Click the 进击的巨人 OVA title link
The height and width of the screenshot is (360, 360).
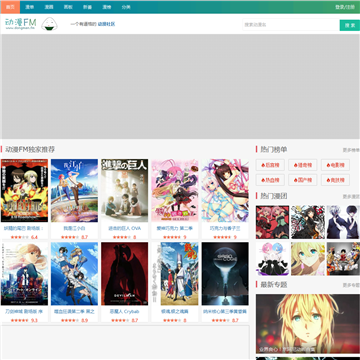tap(125, 228)
